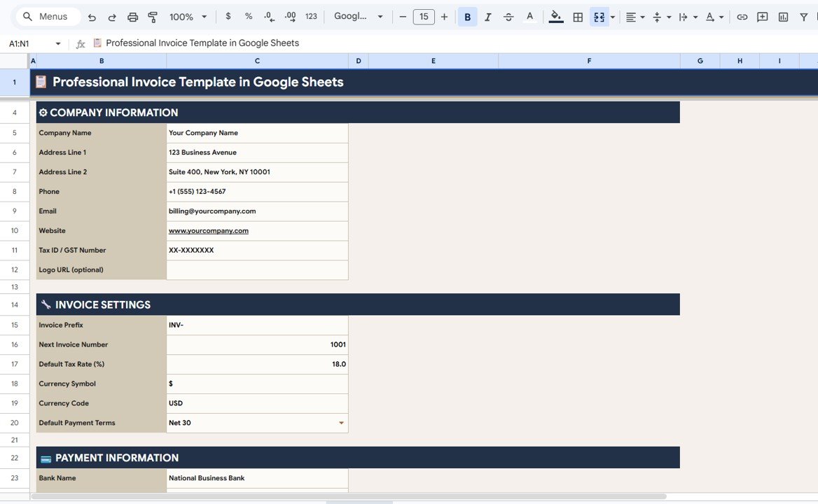
Task: Open the borders menu
Action: pyautogui.click(x=578, y=16)
